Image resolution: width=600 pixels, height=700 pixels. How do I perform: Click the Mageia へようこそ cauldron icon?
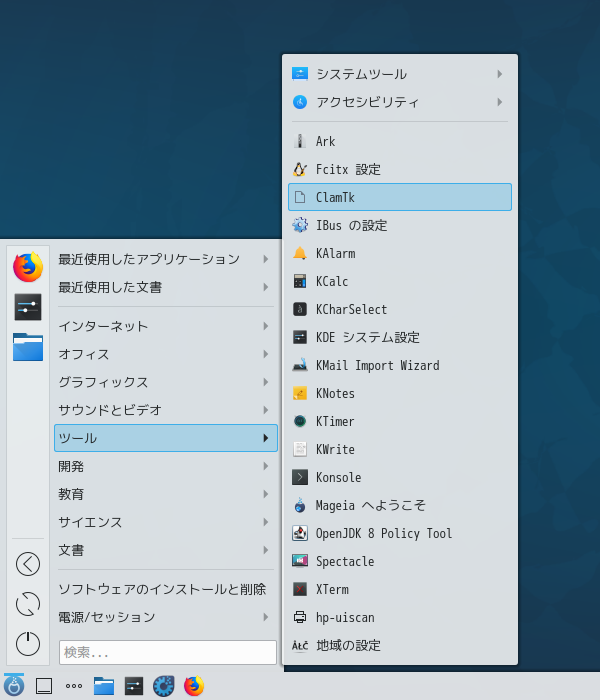click(x=300, y=505)
